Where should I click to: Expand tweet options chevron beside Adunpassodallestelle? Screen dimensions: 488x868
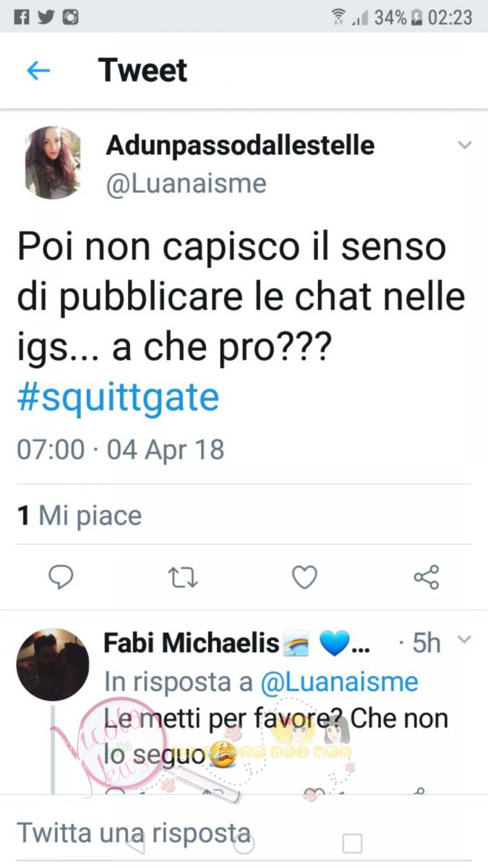464,145
